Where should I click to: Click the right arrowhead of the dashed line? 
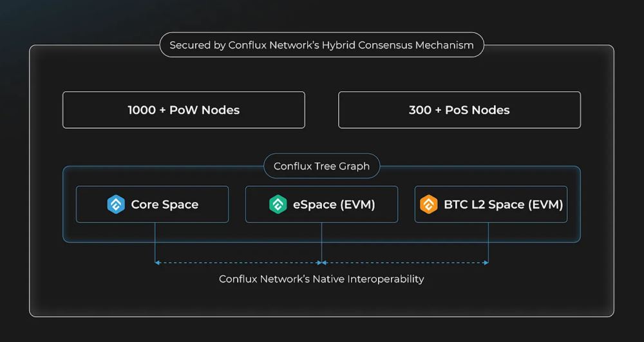tap(486, 263)
